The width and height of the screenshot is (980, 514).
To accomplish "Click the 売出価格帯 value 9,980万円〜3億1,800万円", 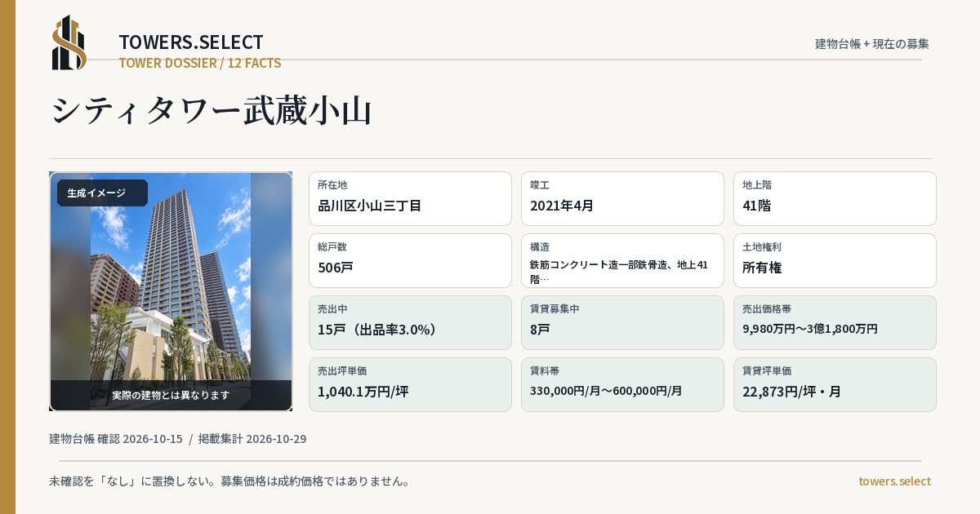I will (810, 329).
